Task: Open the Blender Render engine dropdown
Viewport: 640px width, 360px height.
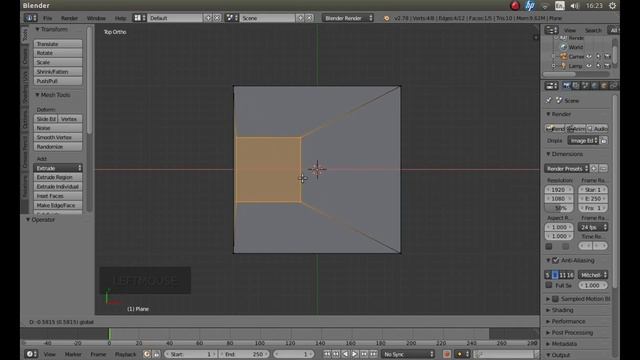Action: click(x=348, y=18)
